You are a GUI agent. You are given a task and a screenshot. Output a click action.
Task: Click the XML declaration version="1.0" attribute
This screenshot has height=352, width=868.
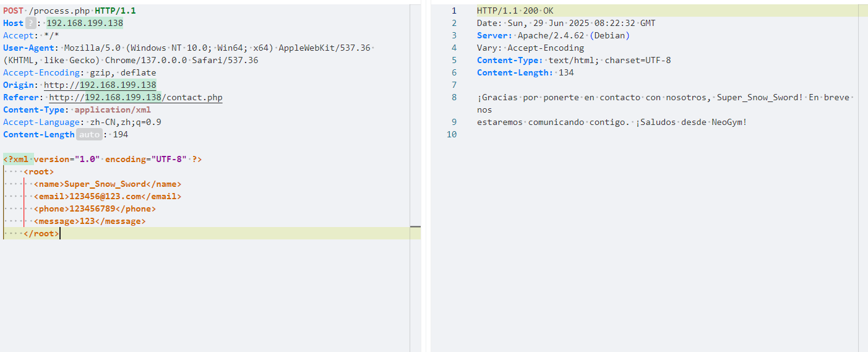point(67,160)
